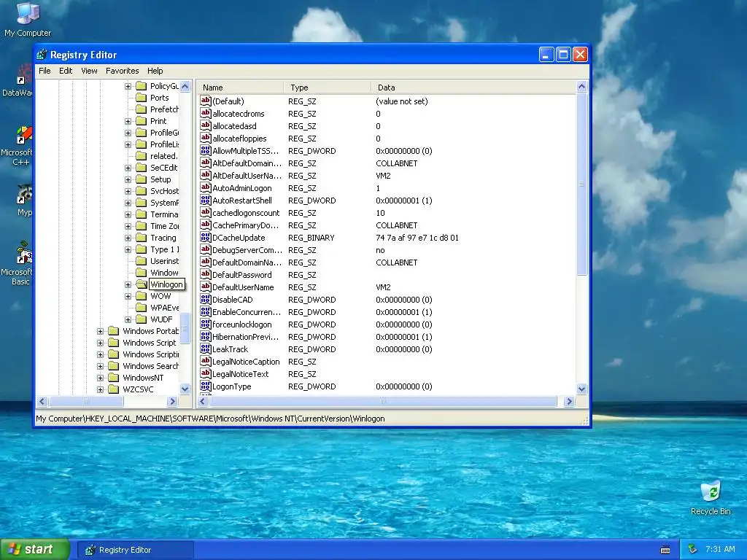The width and height of the screenshot is (747, 560).
Task: Click the tree pane scroll up arrow
Action: pos(185,86)
